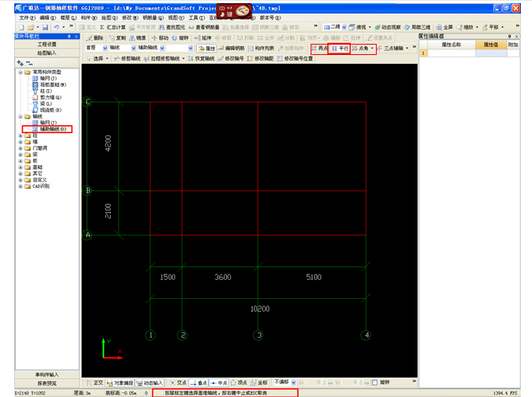Toggle the 属性 properties button
The height and width of the screenshot is (397, 532).
[x=206, y=48]
